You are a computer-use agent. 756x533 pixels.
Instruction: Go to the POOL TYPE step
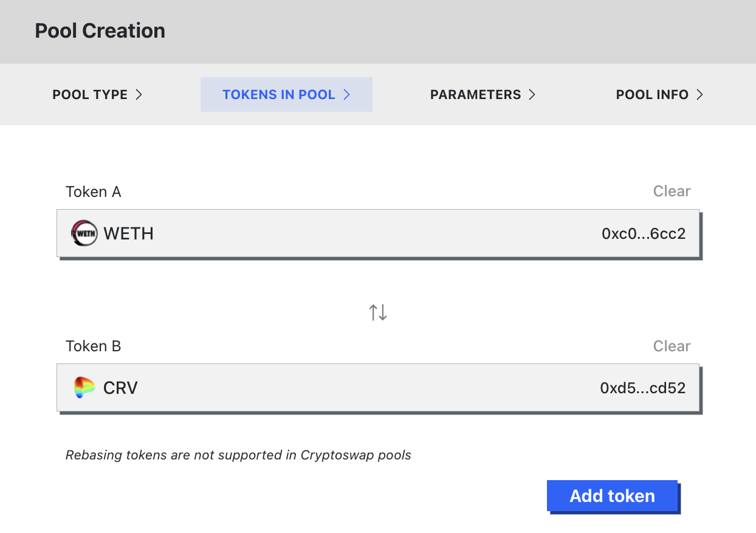pyautogui.click(x=90, y=95)
